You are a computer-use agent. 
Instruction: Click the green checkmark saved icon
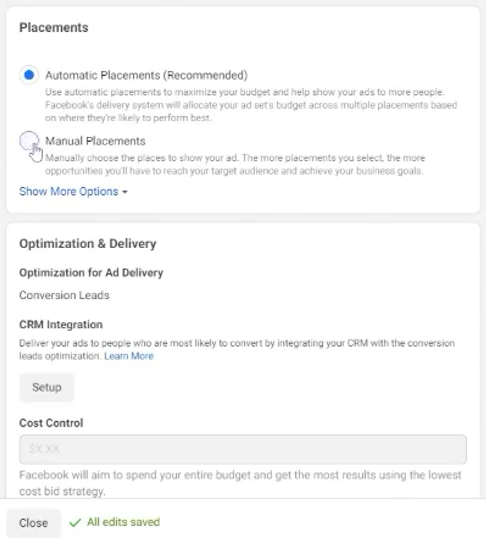(75, 522)
